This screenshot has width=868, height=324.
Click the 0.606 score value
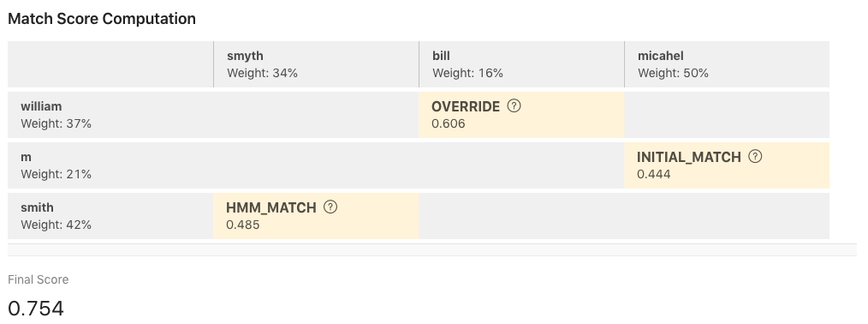pyautogui.click(x=449, y=123)
